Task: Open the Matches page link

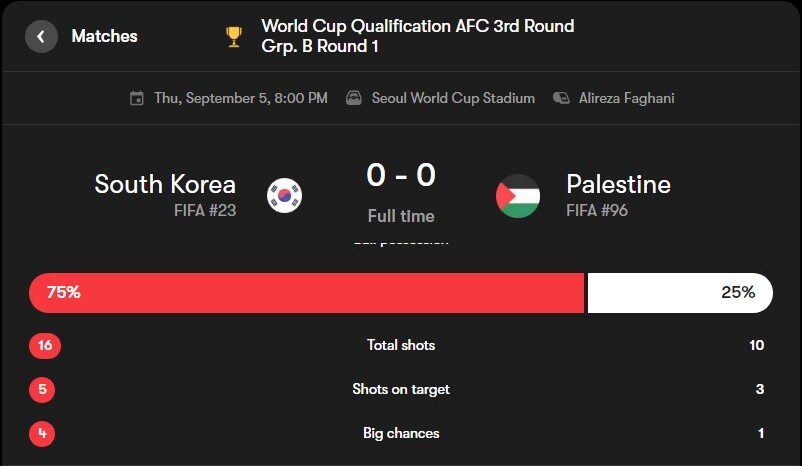Action: [x=104, y=37]
